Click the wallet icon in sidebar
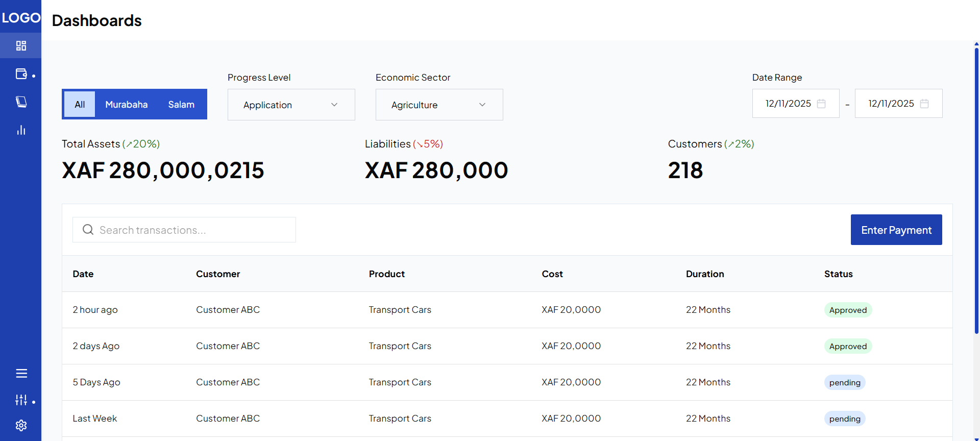Image resolution: width=980 pixels, height=441 pixels. 21,74
